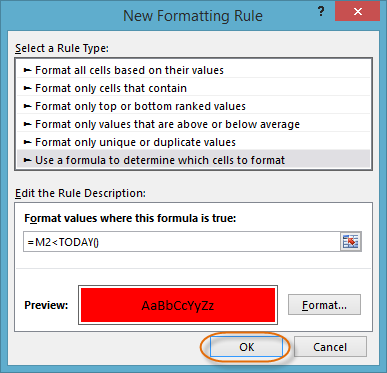Pick 'Format only values that are above or below average'

click(x=193, y=124)
